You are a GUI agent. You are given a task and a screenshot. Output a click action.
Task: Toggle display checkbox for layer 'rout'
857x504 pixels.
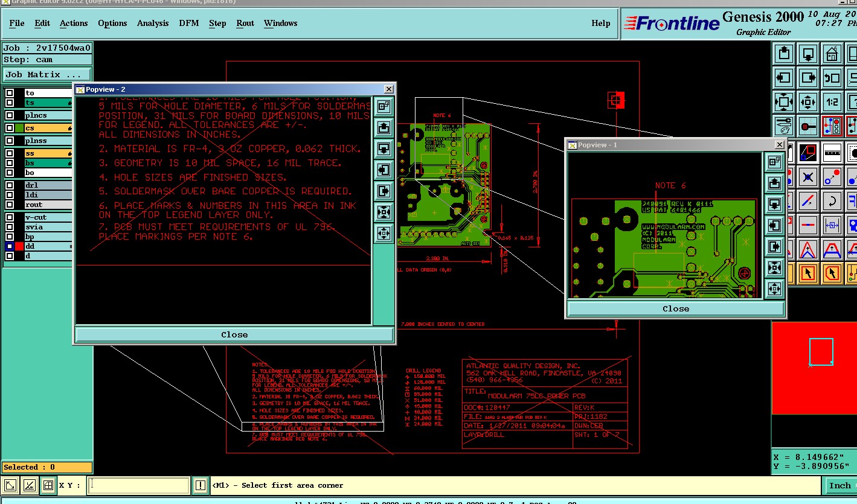point(10,205)
